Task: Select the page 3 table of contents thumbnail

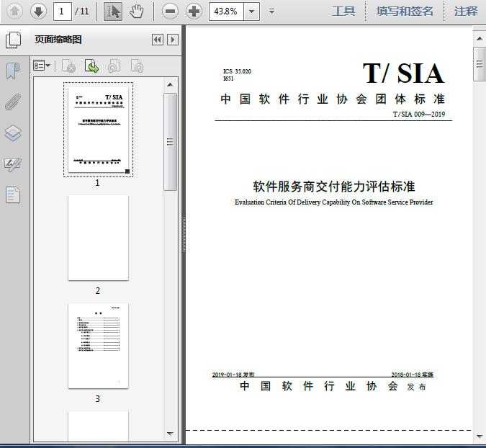Action: (98, 346)
